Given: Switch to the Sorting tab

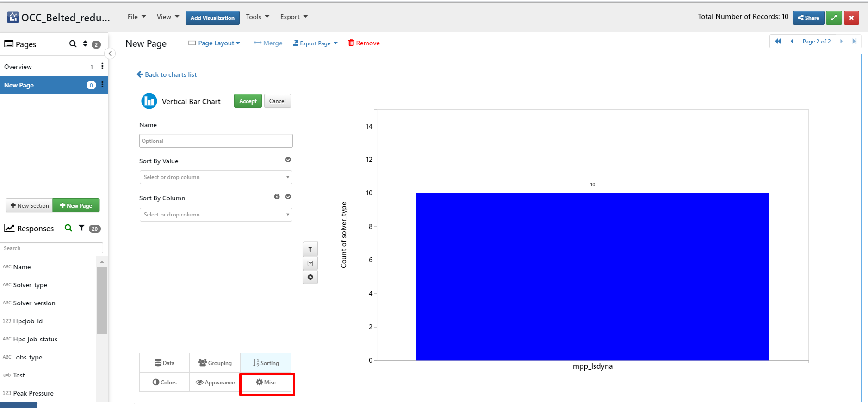Looking at the screenshot, I should [266, 363].
